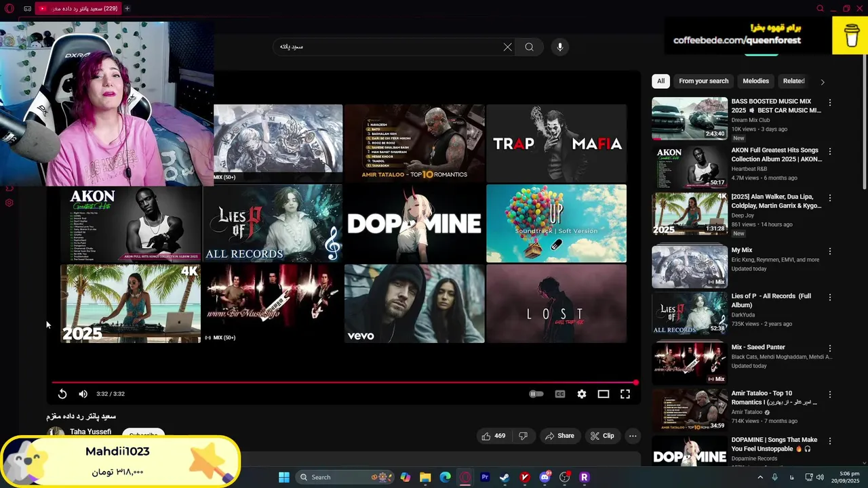Play the DOPAMINE end-screen suggestion

point(414,223)
